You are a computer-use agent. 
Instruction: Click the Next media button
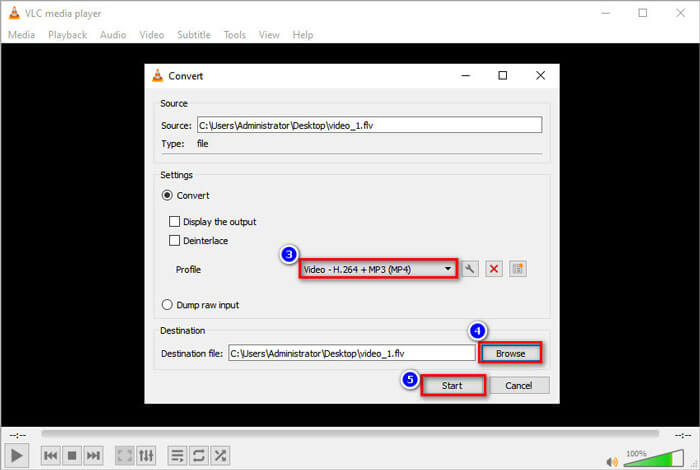[x=93, y=456]
